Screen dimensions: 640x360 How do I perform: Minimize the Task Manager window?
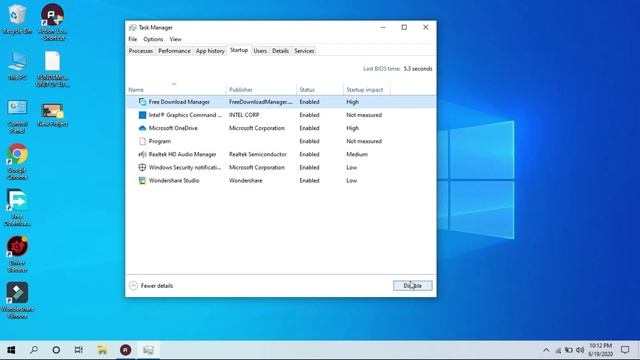(383, 27)
